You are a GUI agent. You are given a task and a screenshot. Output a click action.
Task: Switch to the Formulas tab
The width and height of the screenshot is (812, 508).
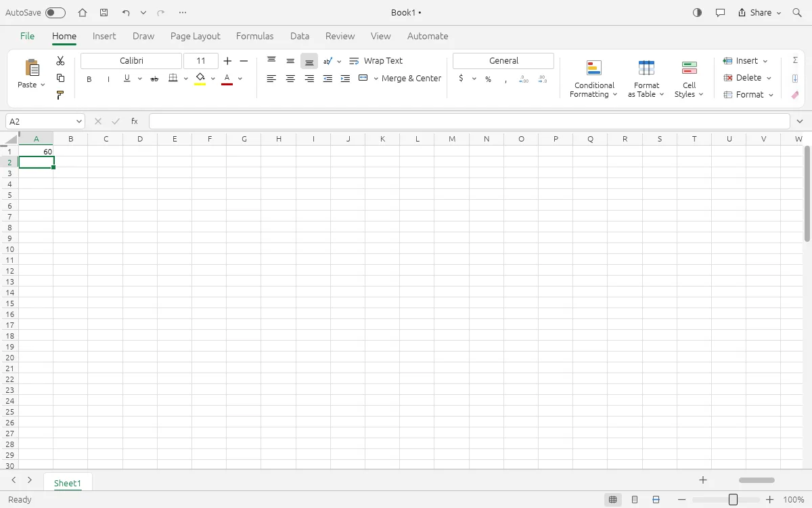255,37
